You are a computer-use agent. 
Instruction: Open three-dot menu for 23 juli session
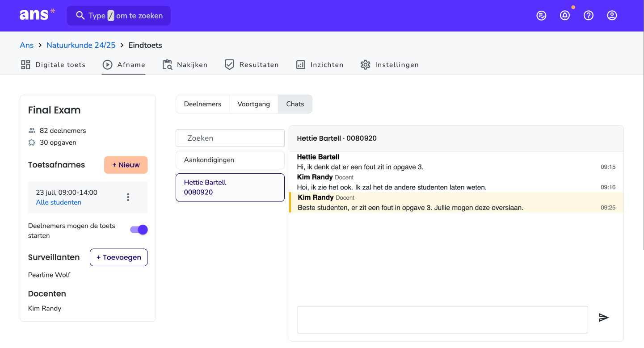coord(128,197)
